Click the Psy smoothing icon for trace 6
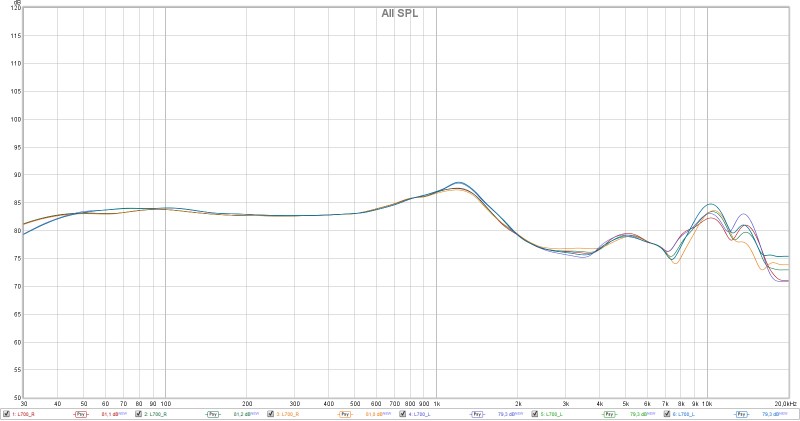This screenshot has width=800, height=421. [x=741, y=414]
